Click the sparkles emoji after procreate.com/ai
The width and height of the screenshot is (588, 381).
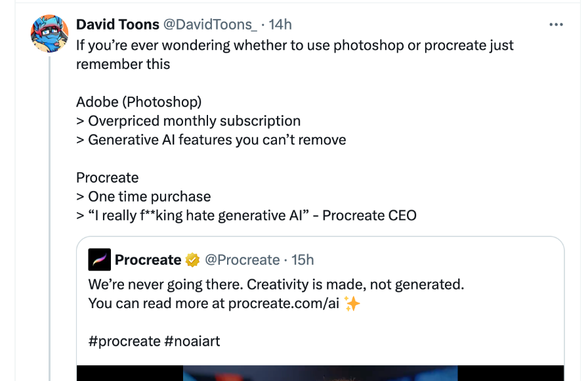point(352,303)
